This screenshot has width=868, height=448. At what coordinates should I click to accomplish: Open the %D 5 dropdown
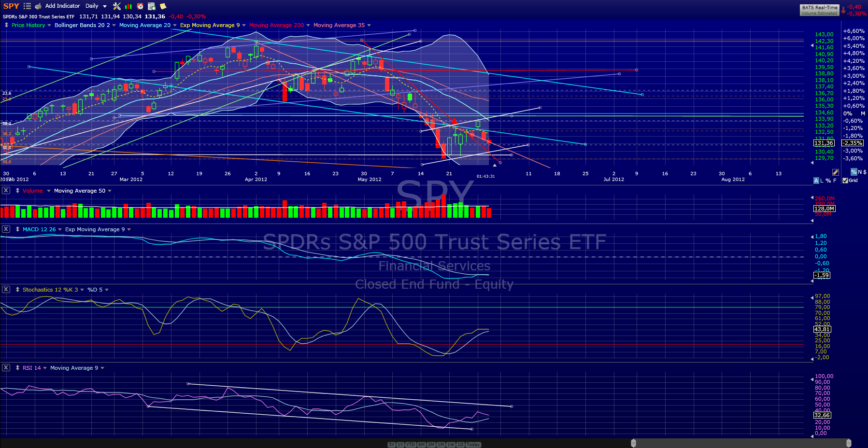click(107, 290)
